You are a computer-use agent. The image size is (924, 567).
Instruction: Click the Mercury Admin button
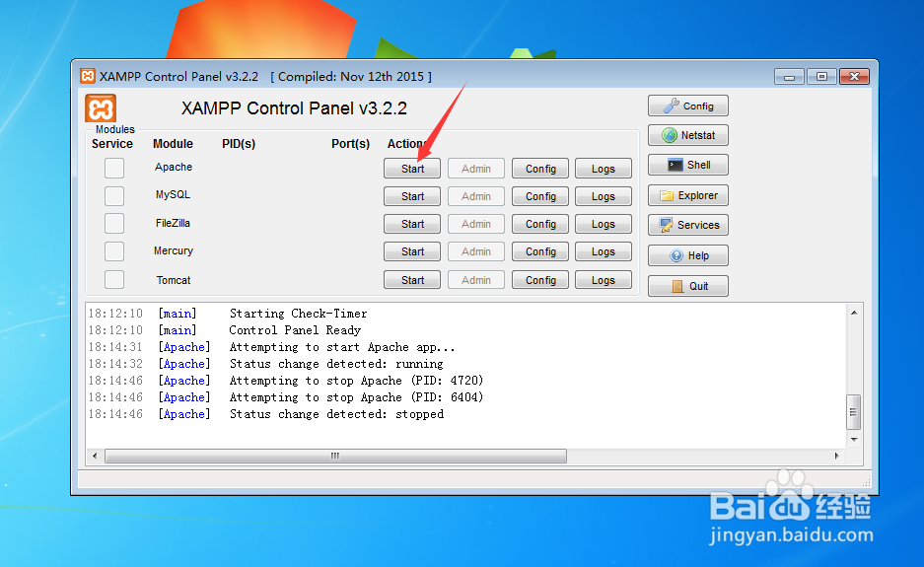(476, 251)
